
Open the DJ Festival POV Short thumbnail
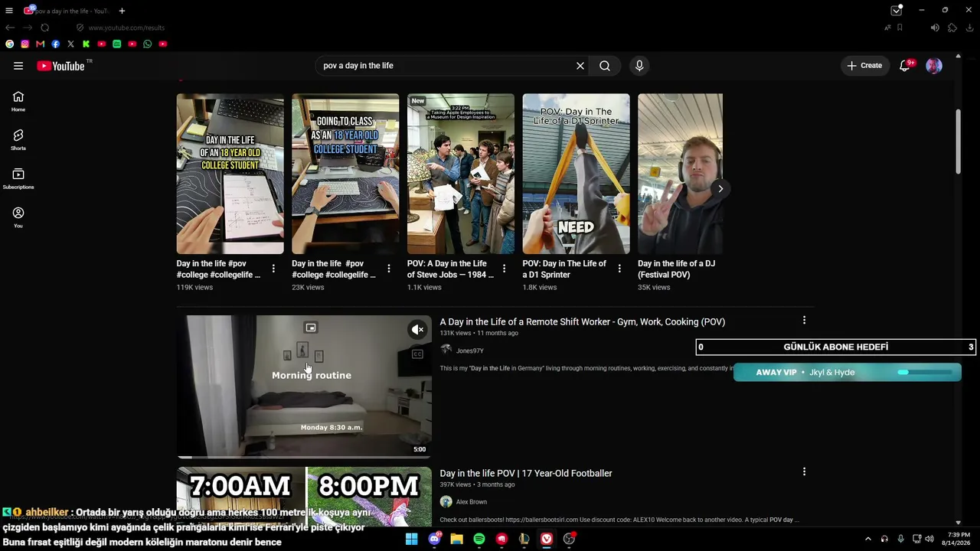tap(680, 174)
